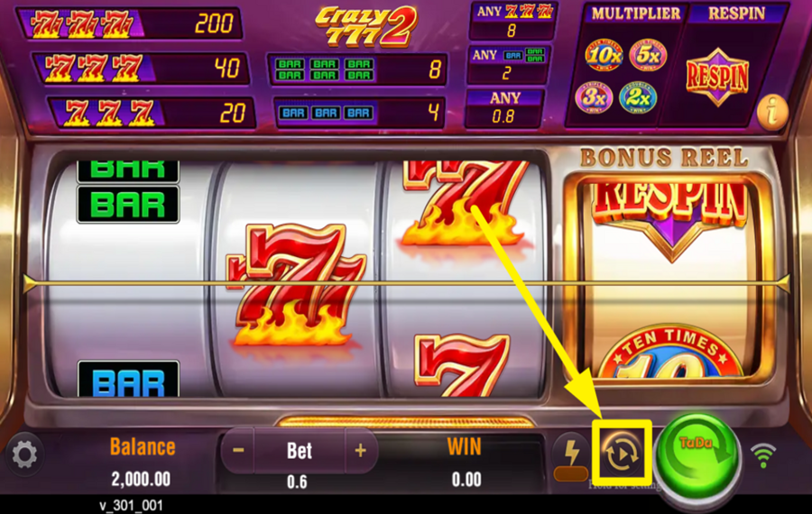Click the RESPIN header tab
Screen dimensions: 812x514
[x=737, y=14]
